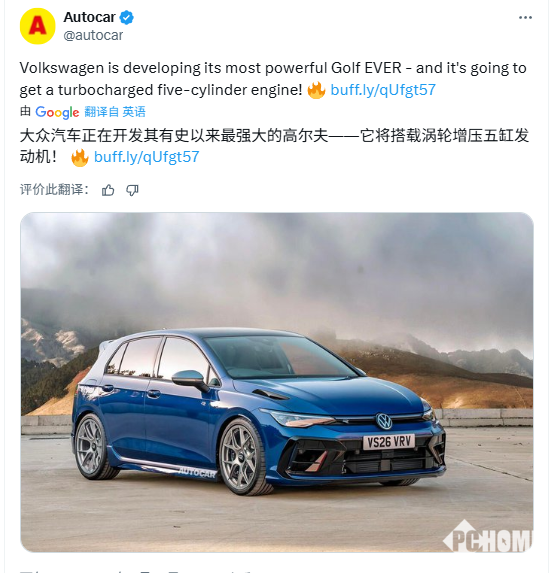Image resolution: width=550 pixels, height=573 pixels.
Task: Click the blue verified badge
Action: pos(127,18)
